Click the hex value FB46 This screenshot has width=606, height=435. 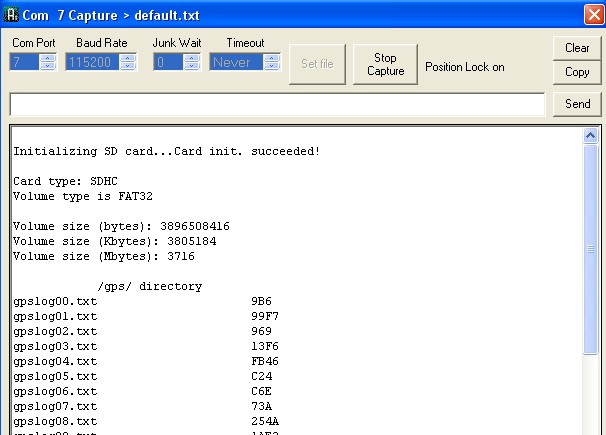coord(265,361)
